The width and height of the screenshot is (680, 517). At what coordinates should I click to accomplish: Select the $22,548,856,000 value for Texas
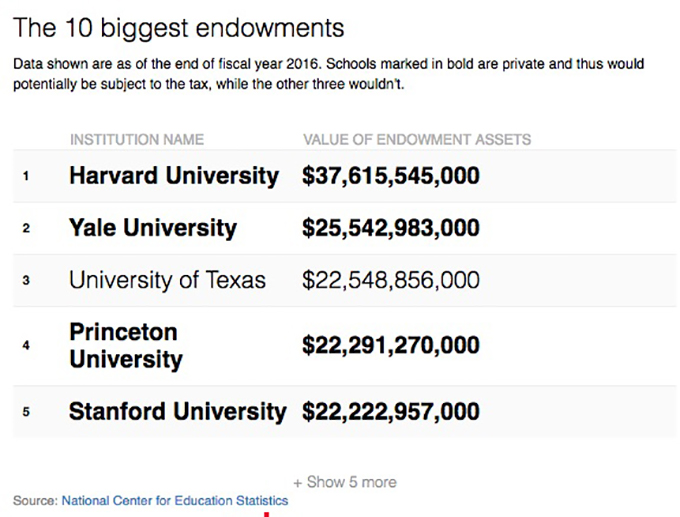(391, 280)
